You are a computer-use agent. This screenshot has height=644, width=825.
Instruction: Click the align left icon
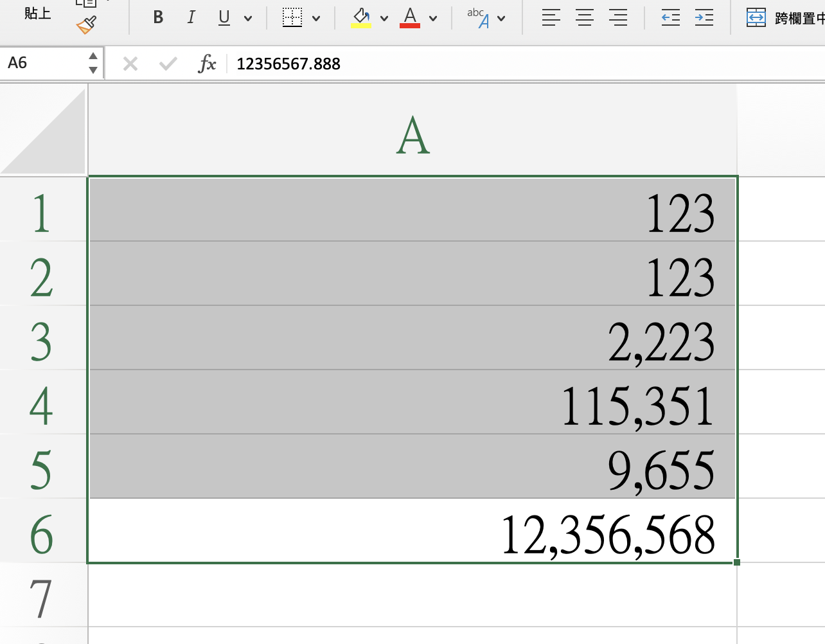pyautogui.click(x=551, y=17)
